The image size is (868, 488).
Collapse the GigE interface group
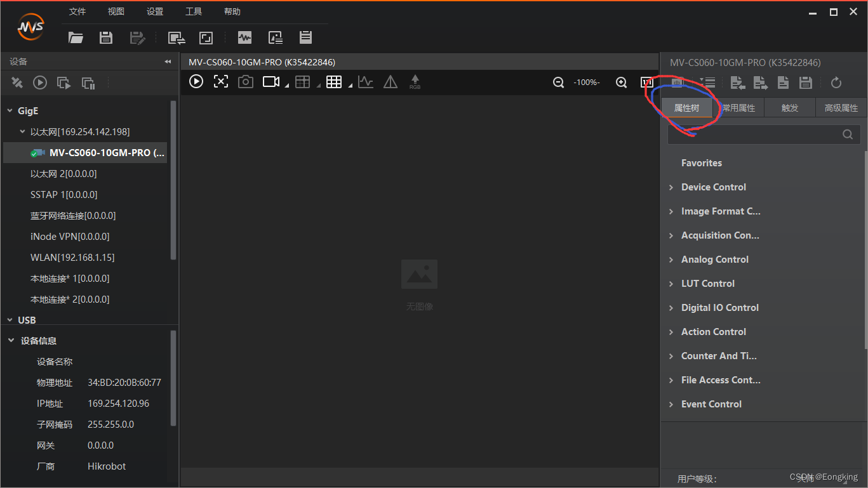tap(10, 111)
